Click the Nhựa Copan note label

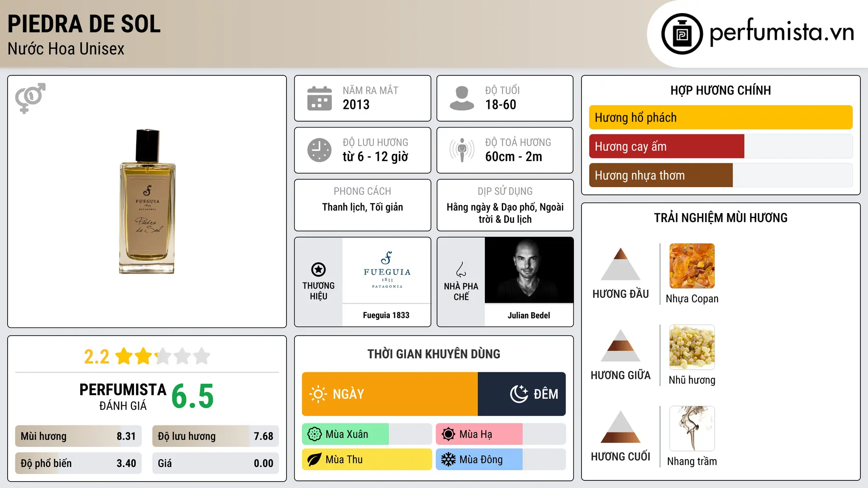pyautogui.click(x=692, y=299)
